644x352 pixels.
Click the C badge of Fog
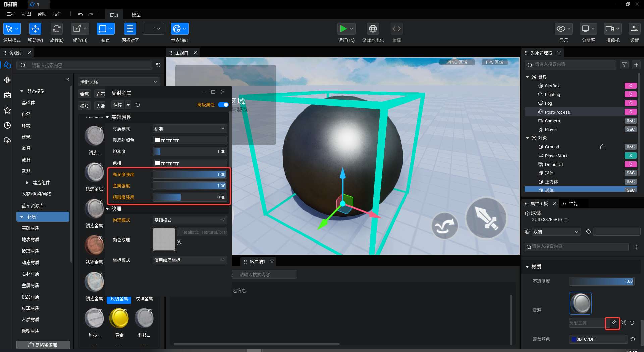coord(631,103)
